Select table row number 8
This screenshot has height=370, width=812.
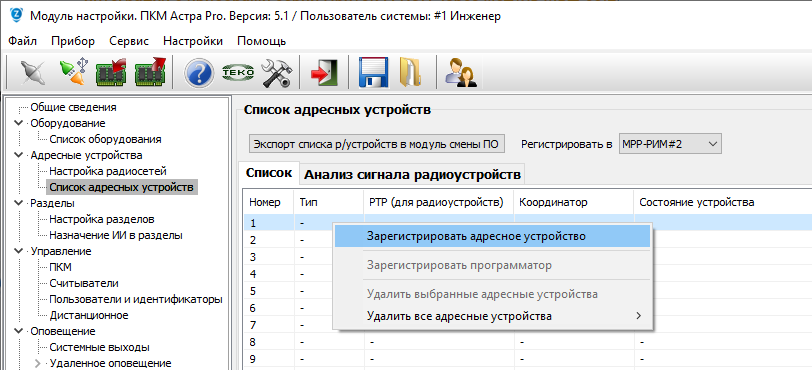[527, 343]
